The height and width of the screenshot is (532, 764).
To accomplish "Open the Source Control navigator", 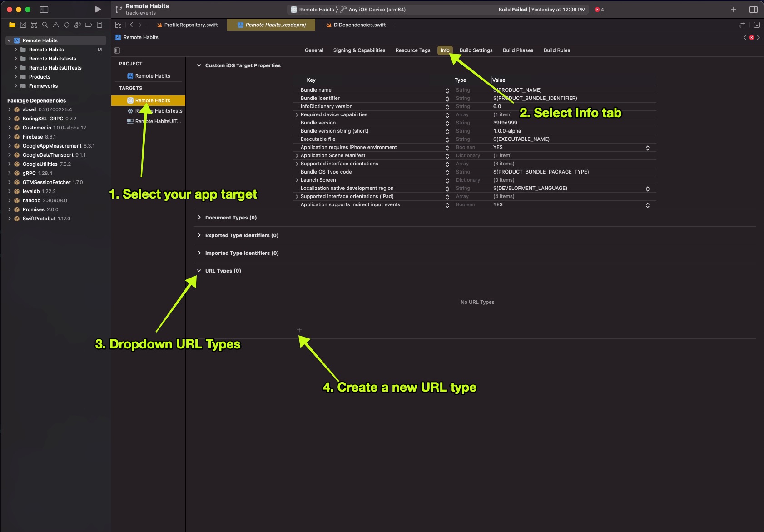I will (23, 25).
